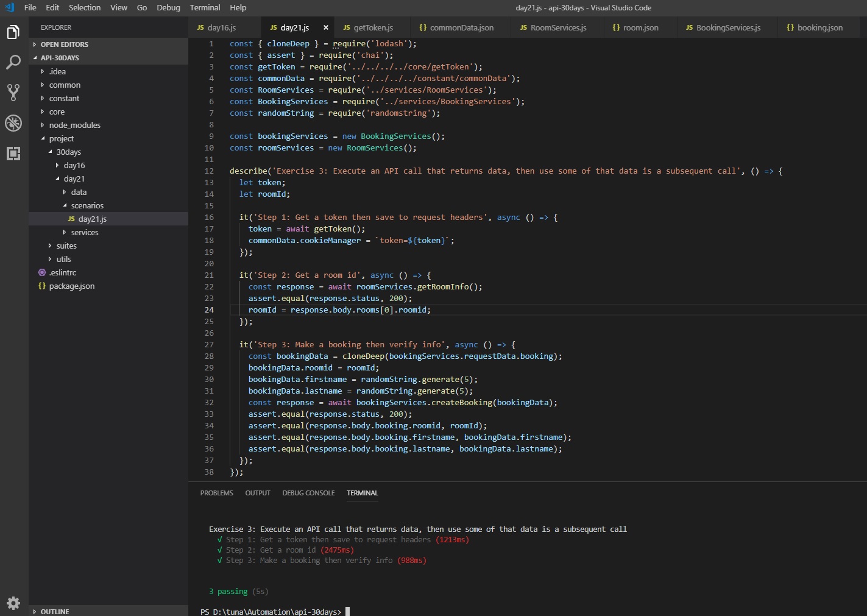Collapse the API-30DAYS section
The image size is (867, 616).
click(108, 58)
